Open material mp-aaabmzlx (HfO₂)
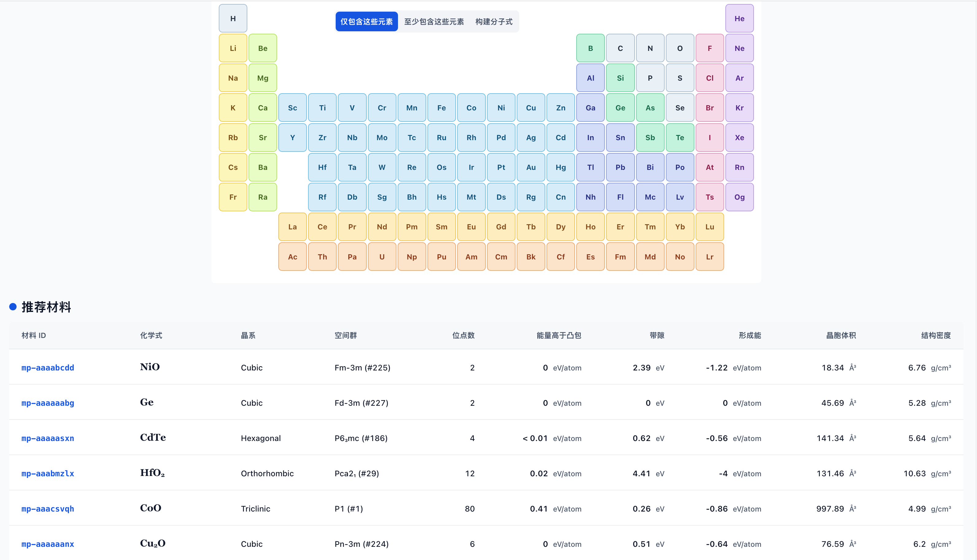This screenshot has height=560, width=977. click(48, 474)
